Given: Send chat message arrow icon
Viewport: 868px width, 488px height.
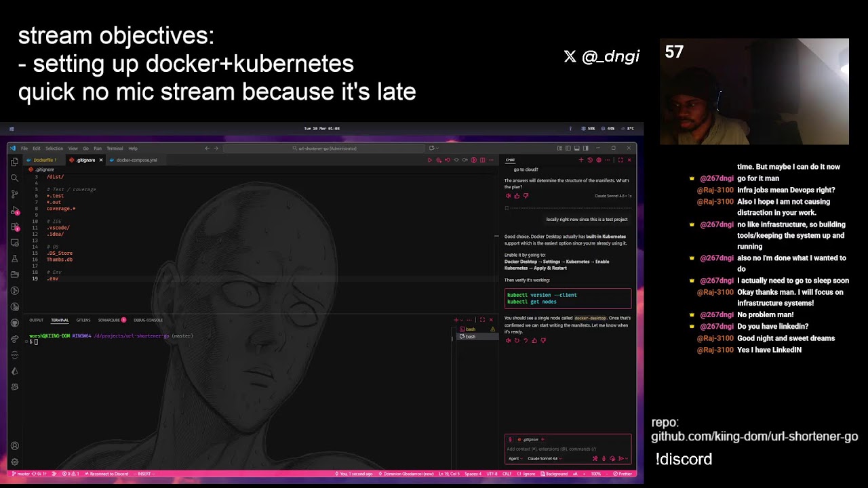Looking at the screenshot, I should (x=620, y=458).
